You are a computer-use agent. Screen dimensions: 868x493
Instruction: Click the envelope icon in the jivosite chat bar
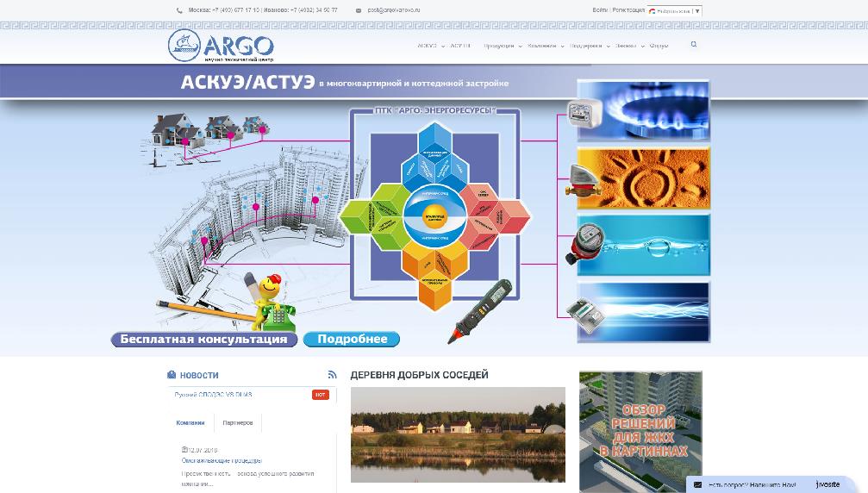coord(697,484)
